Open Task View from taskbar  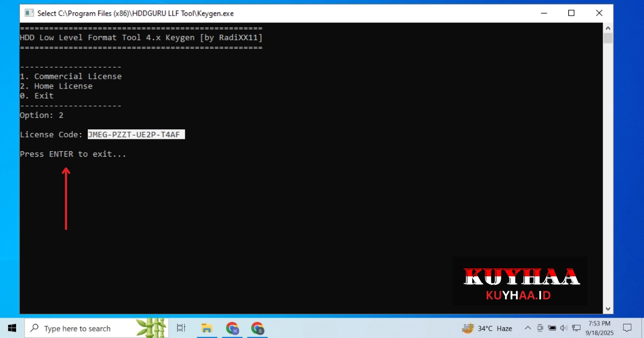pyautogui.click(x=181, y=328)
